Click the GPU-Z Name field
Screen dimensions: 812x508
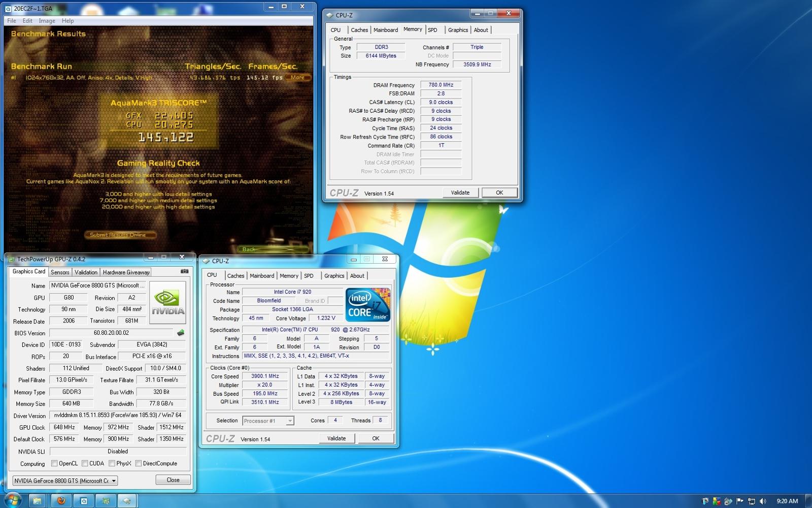pos(97,285)
